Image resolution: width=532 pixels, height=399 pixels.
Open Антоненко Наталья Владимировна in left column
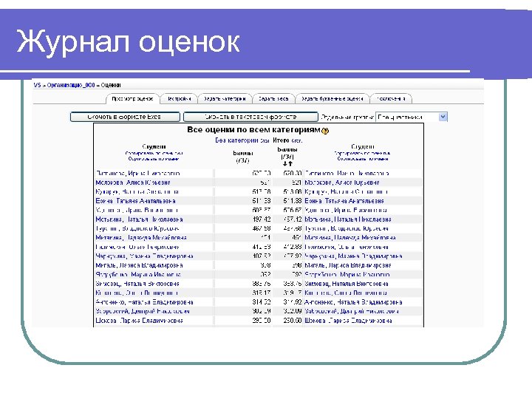[145, 302]
